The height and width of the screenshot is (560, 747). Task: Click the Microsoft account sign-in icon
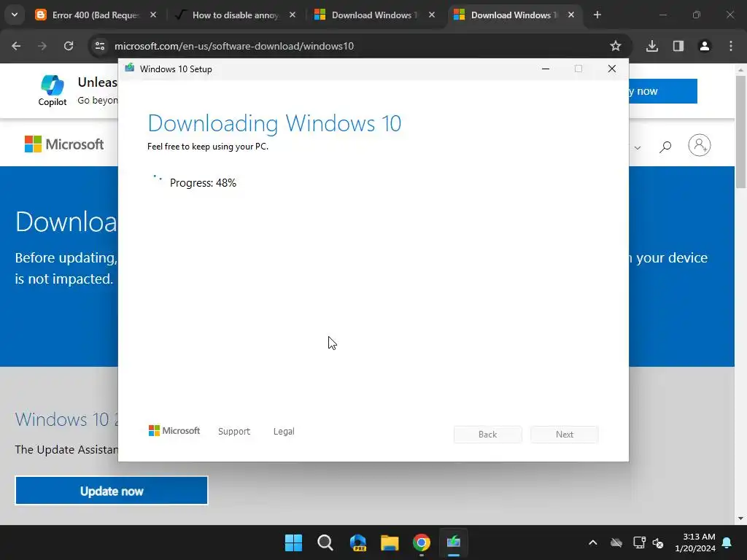point(700,145)
